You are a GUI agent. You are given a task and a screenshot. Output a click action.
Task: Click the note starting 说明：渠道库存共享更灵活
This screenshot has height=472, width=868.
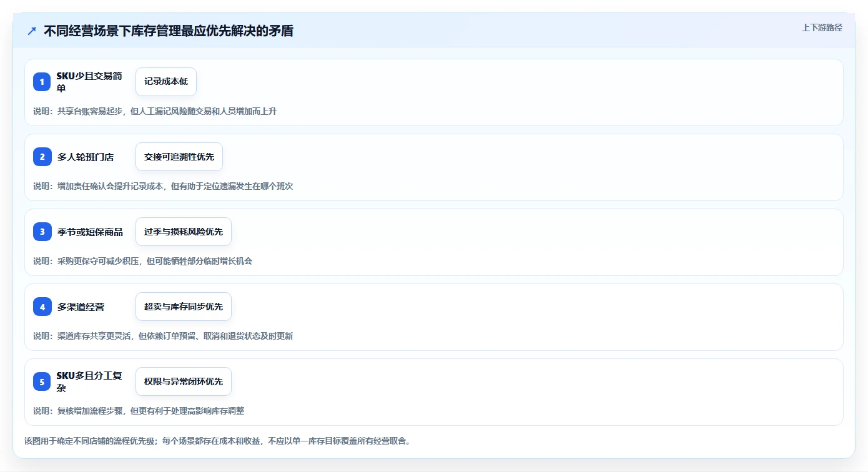click(x=163, y=336)
